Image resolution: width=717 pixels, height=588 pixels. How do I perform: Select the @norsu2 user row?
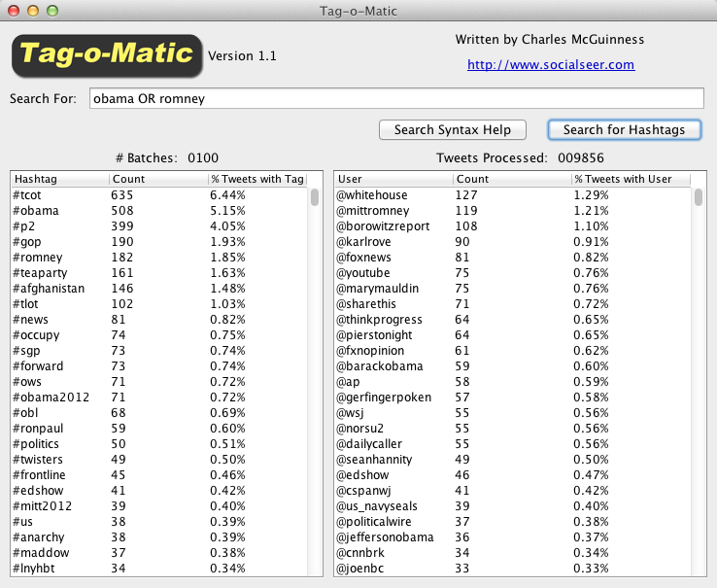[x=513, y=429]
